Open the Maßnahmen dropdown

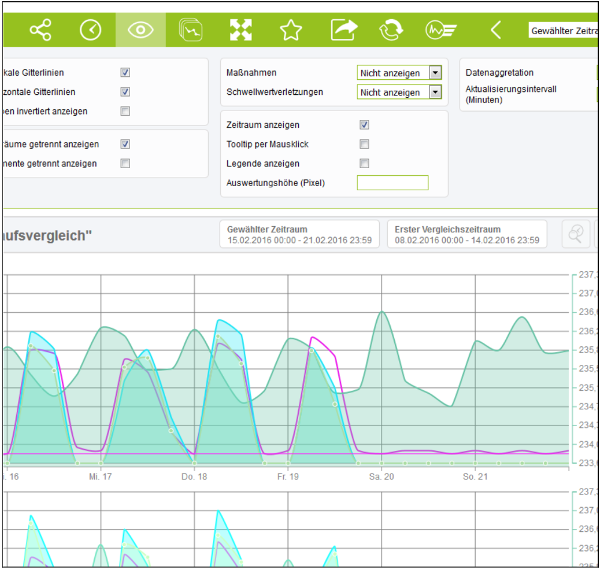[399, 72]
